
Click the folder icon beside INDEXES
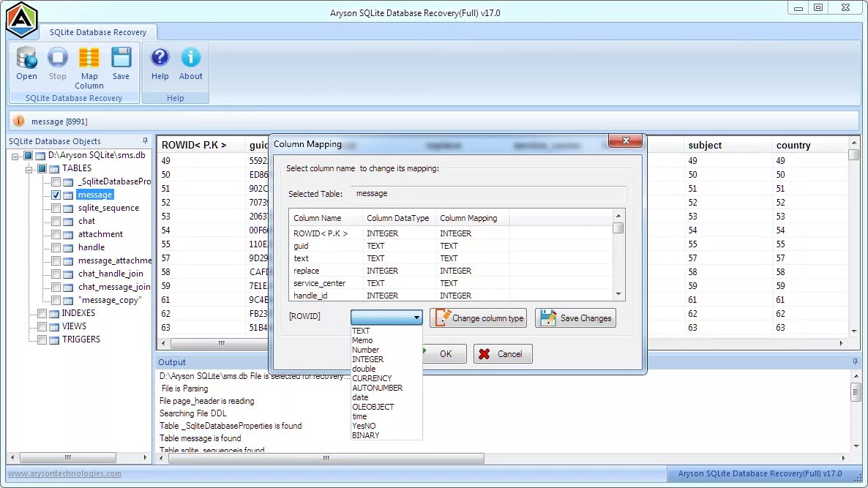point(54,314)
